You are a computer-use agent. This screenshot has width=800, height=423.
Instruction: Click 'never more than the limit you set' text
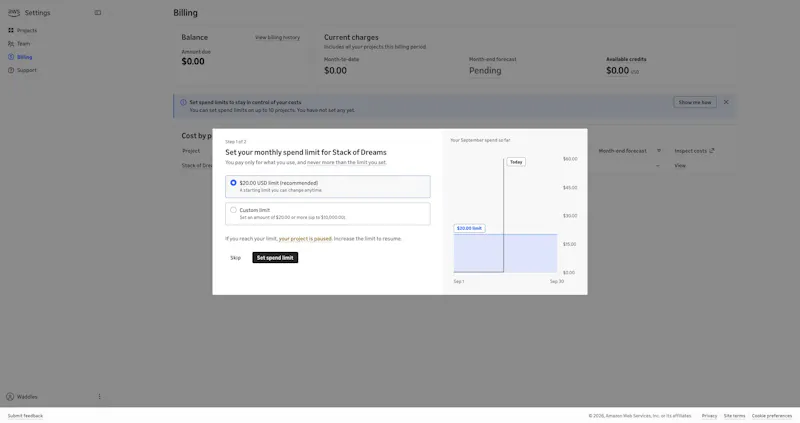346,162
